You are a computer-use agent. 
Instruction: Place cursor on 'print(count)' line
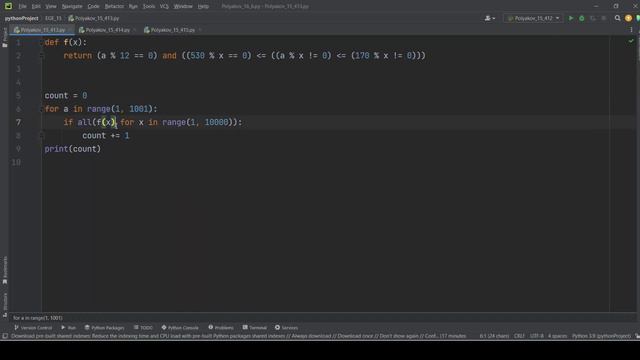(73, 149)
